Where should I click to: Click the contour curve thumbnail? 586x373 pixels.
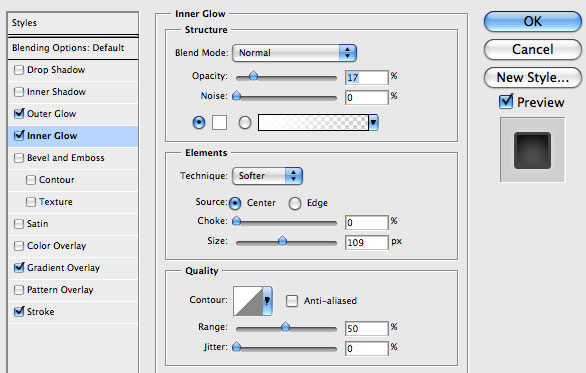(x=248, y=301)
